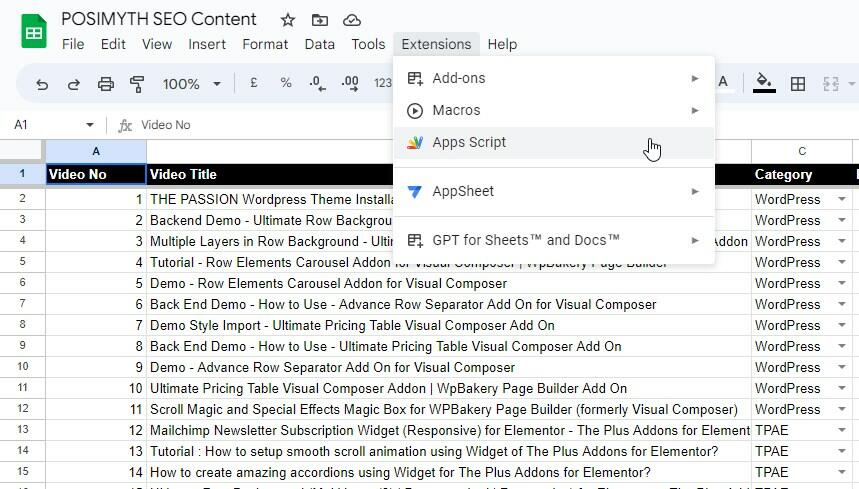This screenshot has width=859, height=489.
Task: Expand GPT for Sheets and Docs submenu arrow
Action: 695,240
